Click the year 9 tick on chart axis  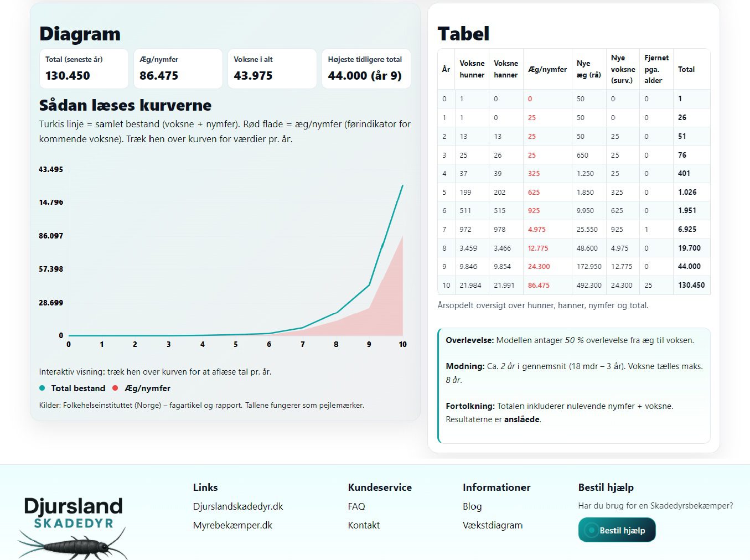point(369,344)
